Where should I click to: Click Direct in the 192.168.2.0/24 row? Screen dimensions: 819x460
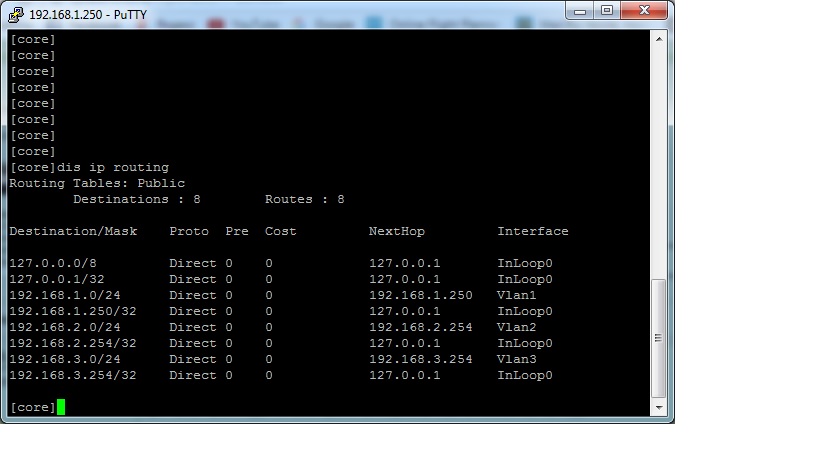pyautogui.click(x=193, y=327)
